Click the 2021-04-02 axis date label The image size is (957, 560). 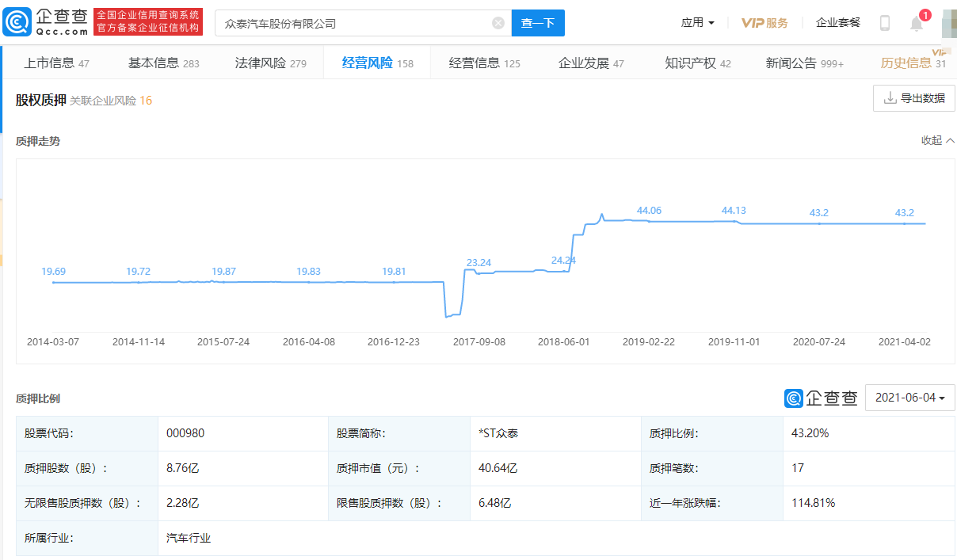905,342
